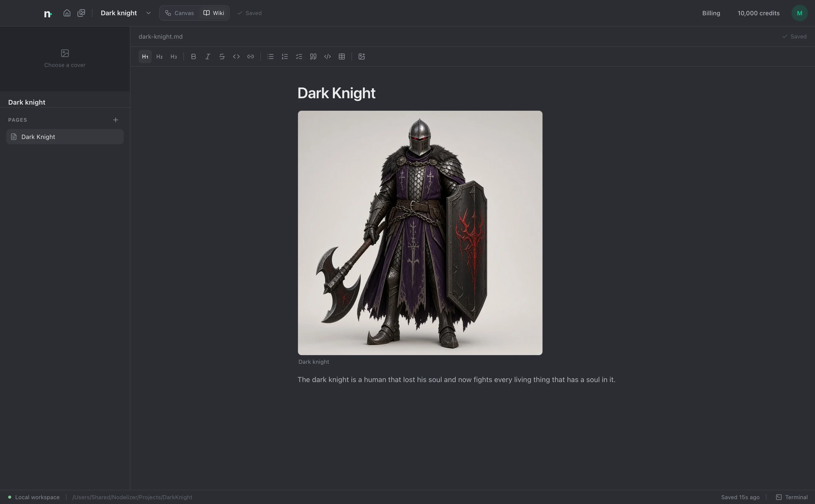
Task: Toggle italic formatting
Action: [x=208, y=57]
